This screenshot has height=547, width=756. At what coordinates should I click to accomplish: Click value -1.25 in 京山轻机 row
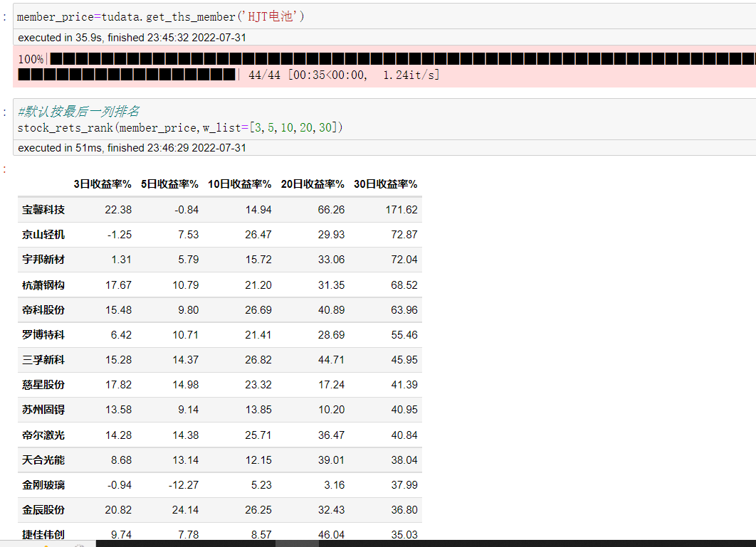click(x=119, y=235)
